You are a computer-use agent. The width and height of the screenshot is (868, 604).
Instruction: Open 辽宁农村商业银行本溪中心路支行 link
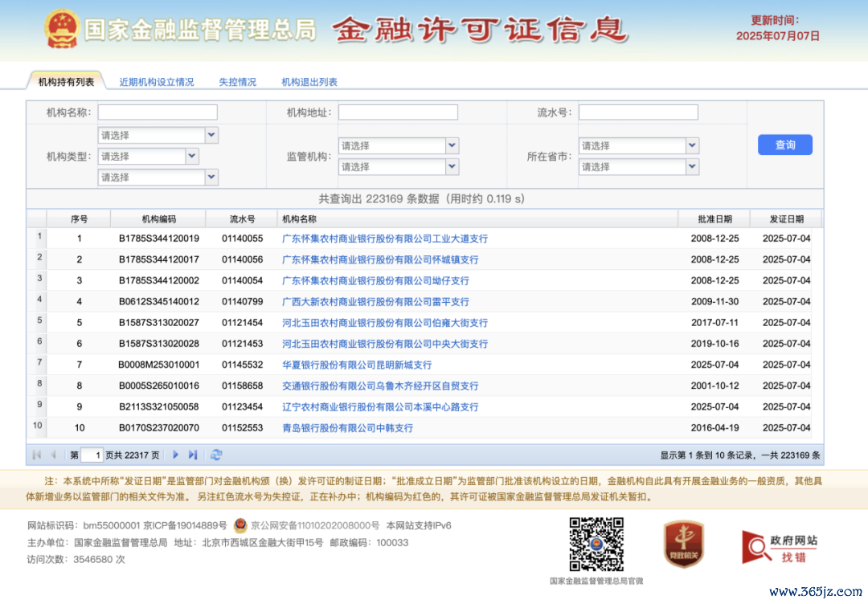[x=380, y=406]
